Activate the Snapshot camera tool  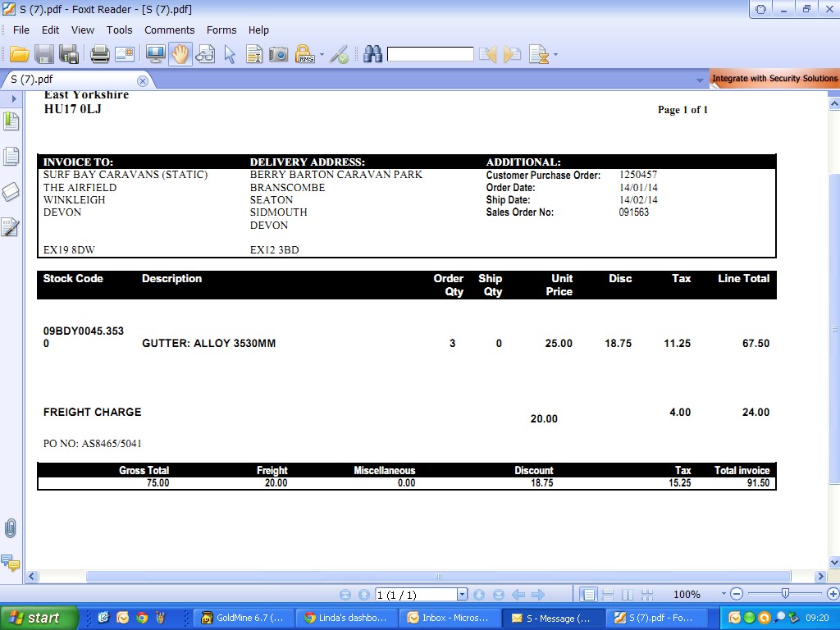(x=279, y=55)
